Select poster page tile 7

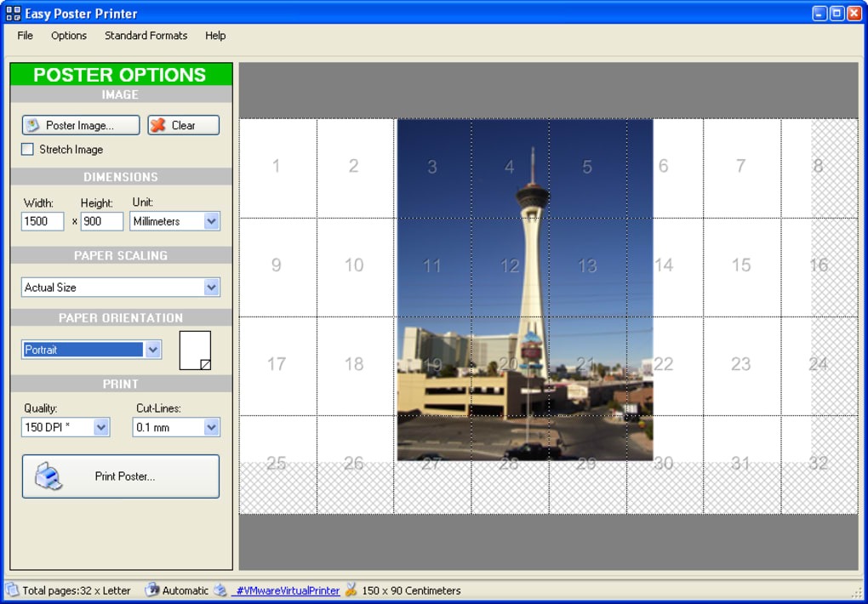[742, 168]
